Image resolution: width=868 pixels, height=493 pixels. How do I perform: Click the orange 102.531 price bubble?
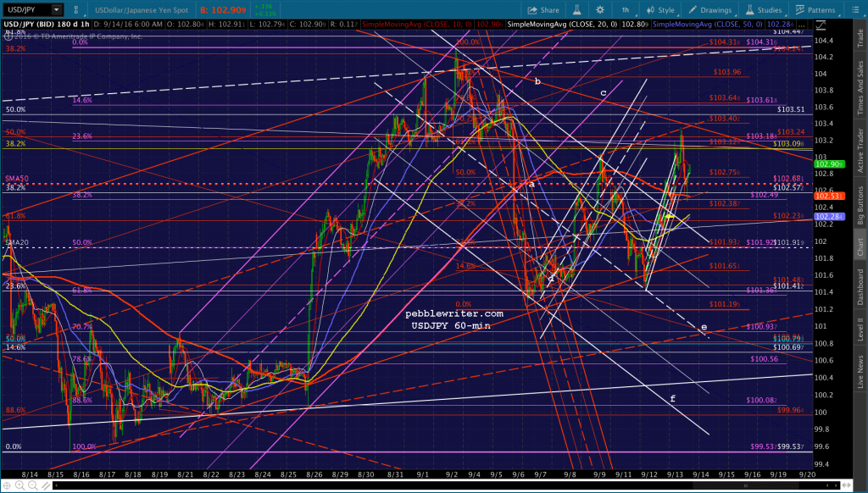829,196
